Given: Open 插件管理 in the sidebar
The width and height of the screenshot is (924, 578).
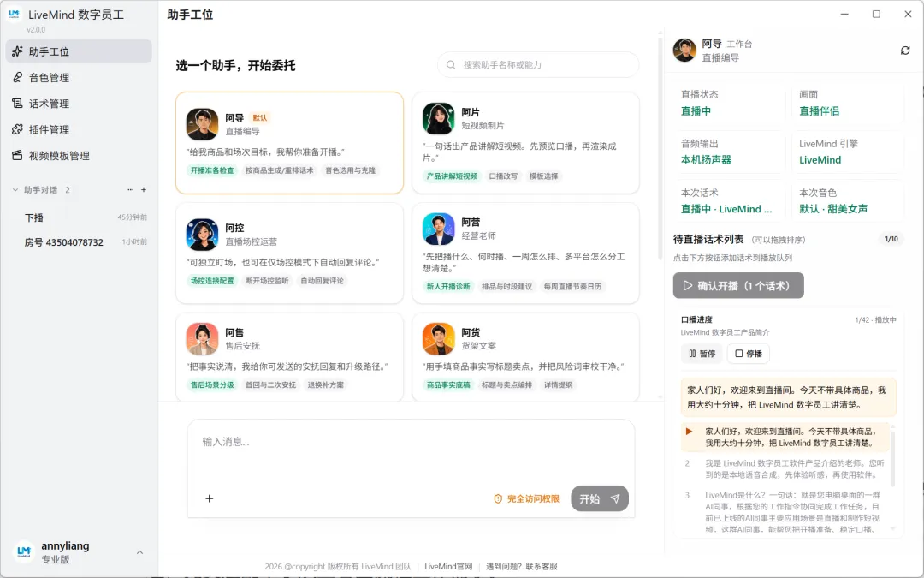Looking at the screenshot, I should (x=79, y=129).
